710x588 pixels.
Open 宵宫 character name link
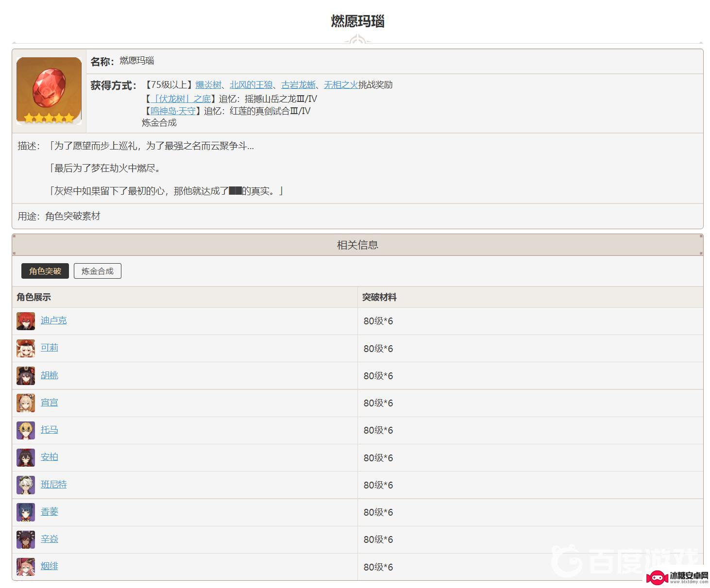(x=50, y=403)
